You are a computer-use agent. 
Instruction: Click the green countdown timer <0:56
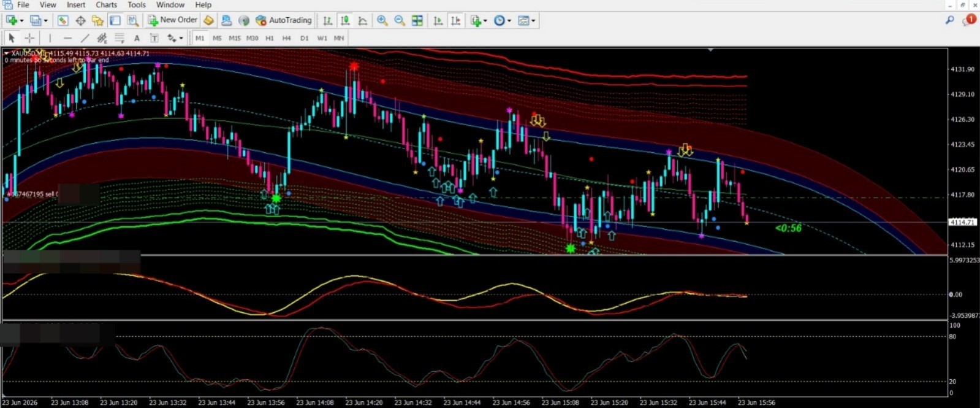788,228
